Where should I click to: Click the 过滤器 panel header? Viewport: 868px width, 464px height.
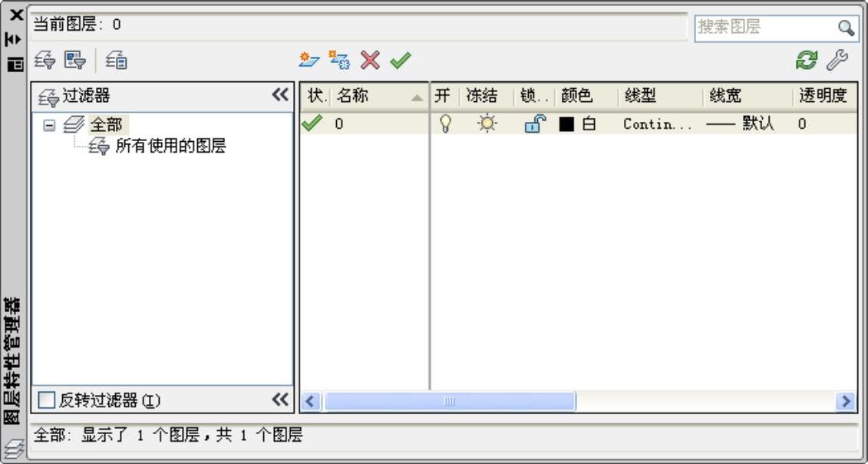click(x=163, y=97)
